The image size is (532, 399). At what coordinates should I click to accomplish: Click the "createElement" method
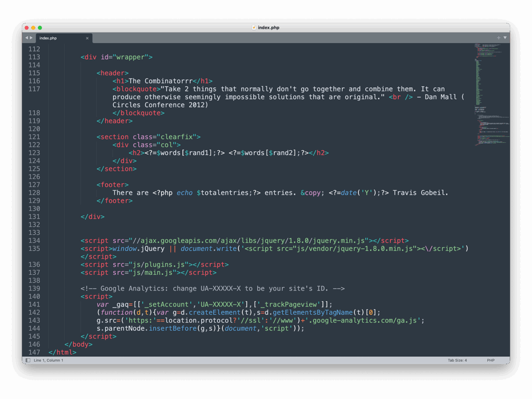[x=215, y=312]
